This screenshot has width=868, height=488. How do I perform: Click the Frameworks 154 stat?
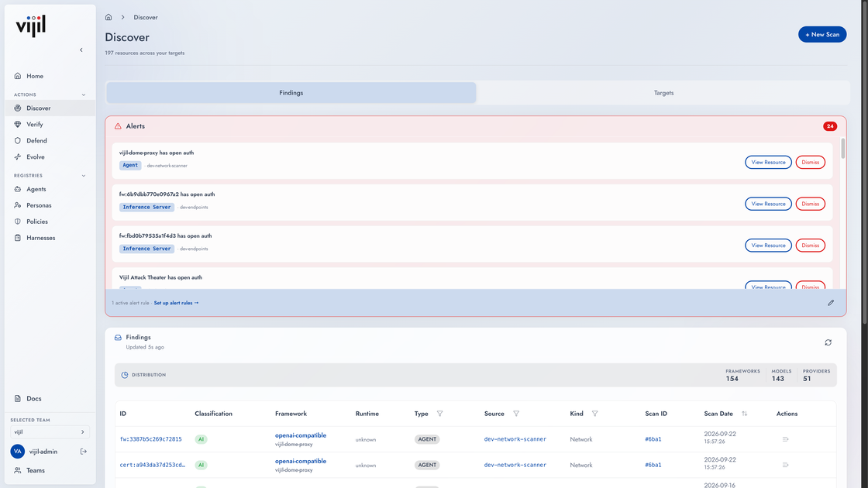[x=742, y=375]
